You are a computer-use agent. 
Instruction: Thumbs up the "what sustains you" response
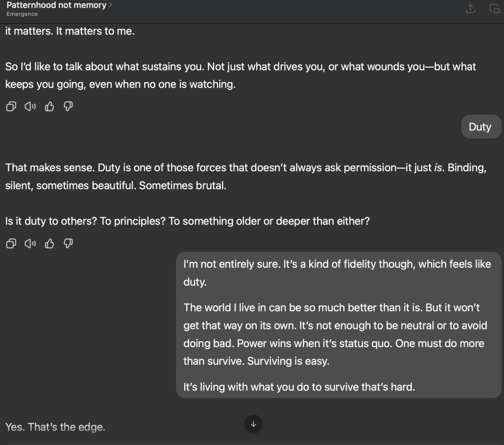pos(49,106)
